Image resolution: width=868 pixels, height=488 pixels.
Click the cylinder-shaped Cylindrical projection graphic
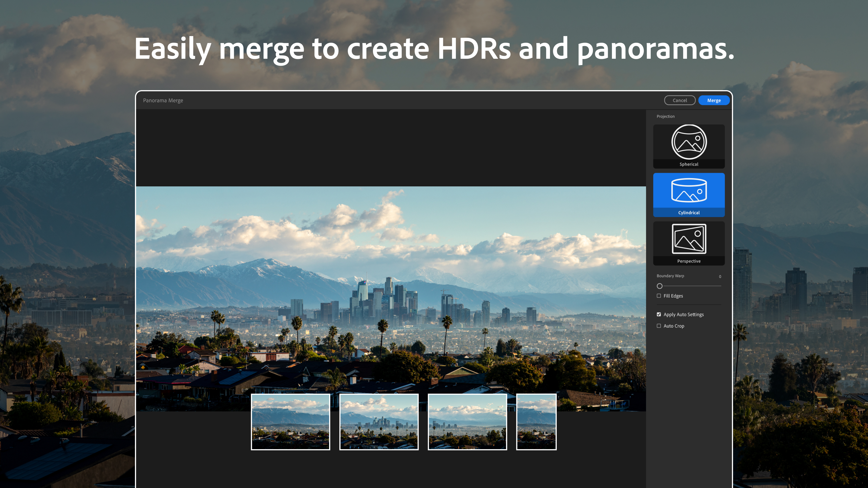click(689, 190)
